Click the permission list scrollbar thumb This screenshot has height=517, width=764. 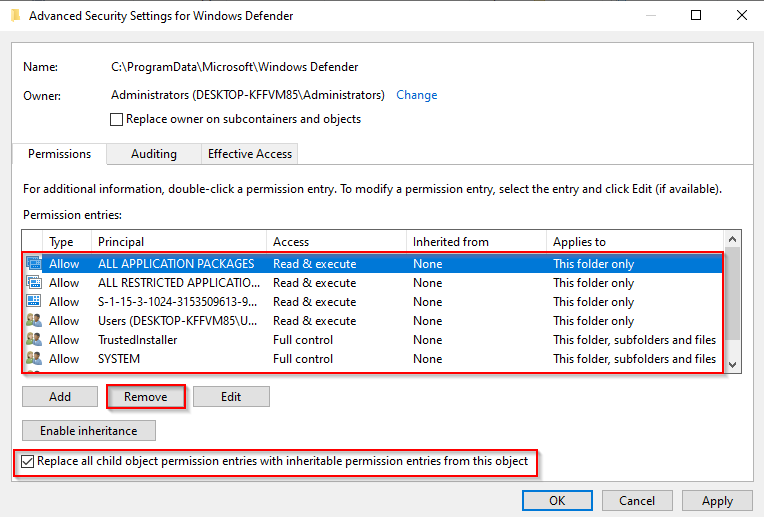click(x=732, y=293)
